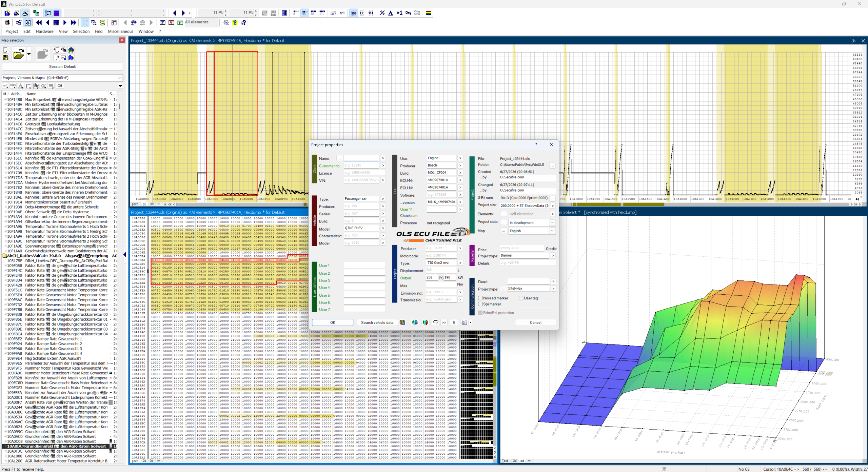This screenshot has width=868, height=472.
Task: Select the Grundkennfeld 10A0DC4 map row
Action: [60, 446]
